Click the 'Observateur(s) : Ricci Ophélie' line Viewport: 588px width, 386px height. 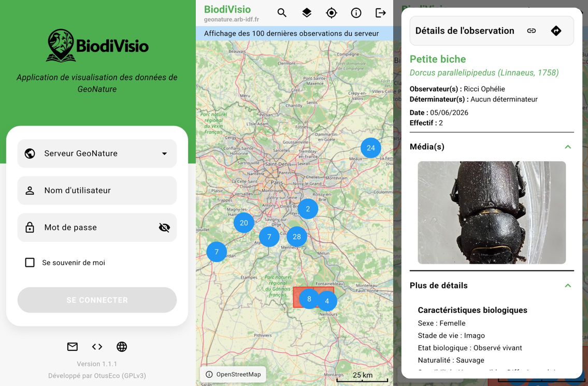click(457, 89)
